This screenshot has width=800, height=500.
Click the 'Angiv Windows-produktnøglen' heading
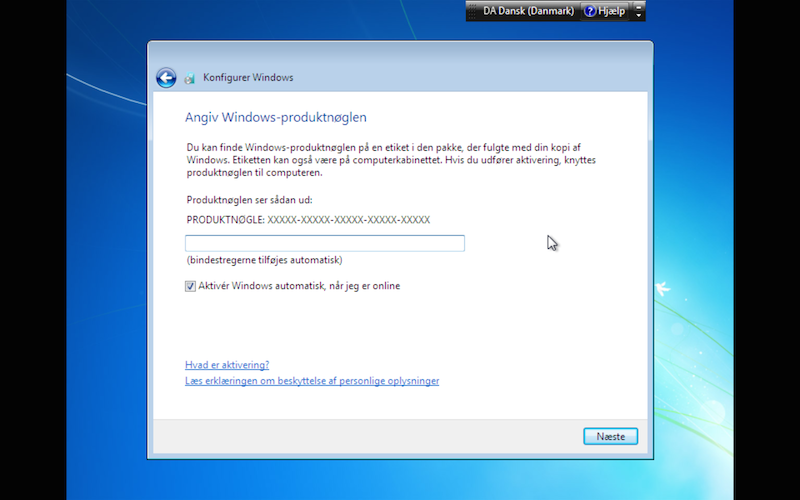pos(276,117)
